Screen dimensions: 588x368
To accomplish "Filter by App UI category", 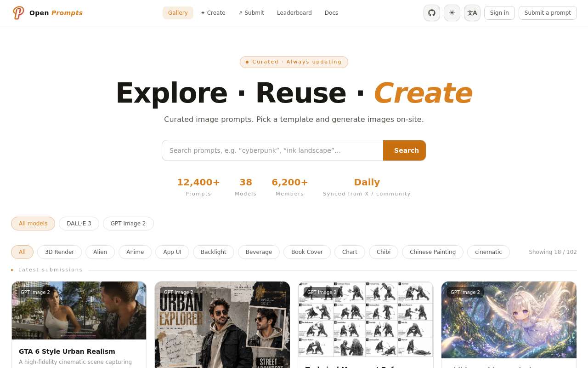I will click(172, 252).
